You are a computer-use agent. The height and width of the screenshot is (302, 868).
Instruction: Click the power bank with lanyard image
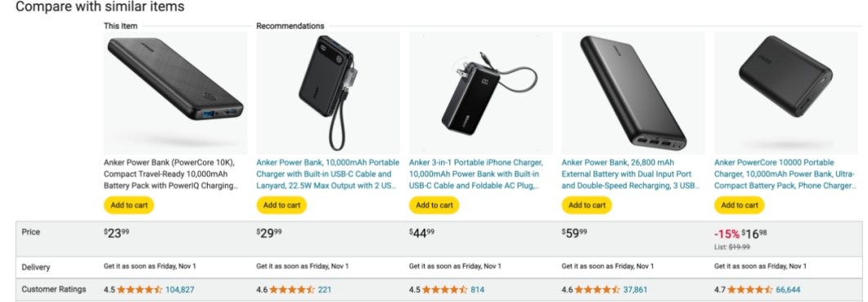(x=328, y=93)
